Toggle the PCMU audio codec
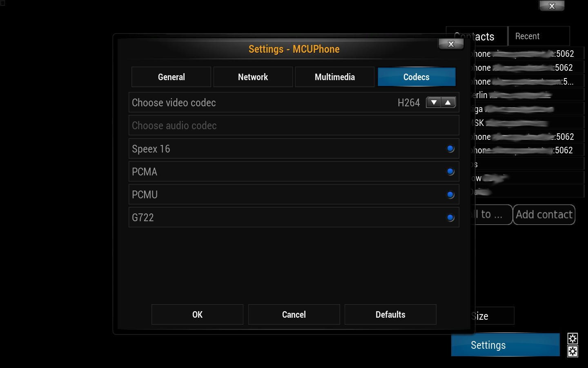Image resolution: width=588 pixels, height=368 pixels. [450, 195]
